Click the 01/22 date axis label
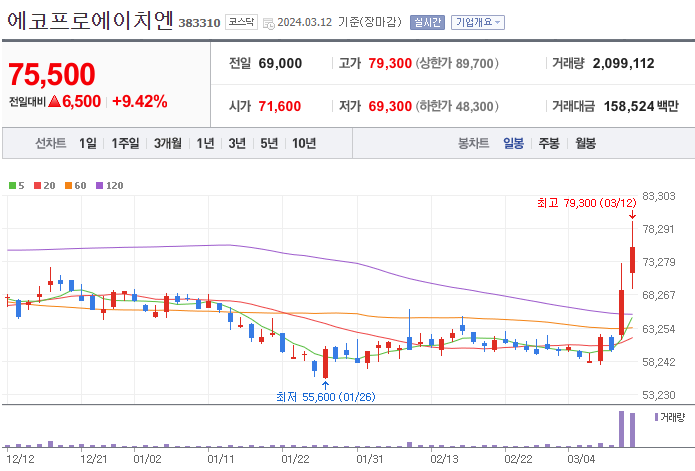Image resolution: width=695 pixels, height=471 pixels. click(295, 459)
